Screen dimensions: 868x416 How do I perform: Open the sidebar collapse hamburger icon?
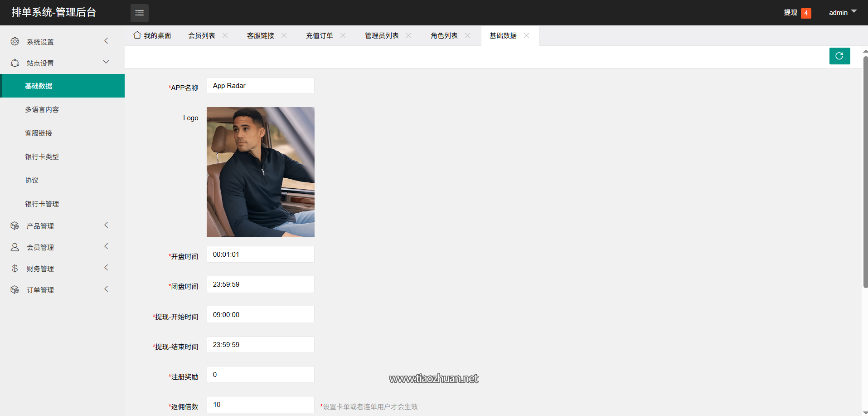click(x=139, y=13)
